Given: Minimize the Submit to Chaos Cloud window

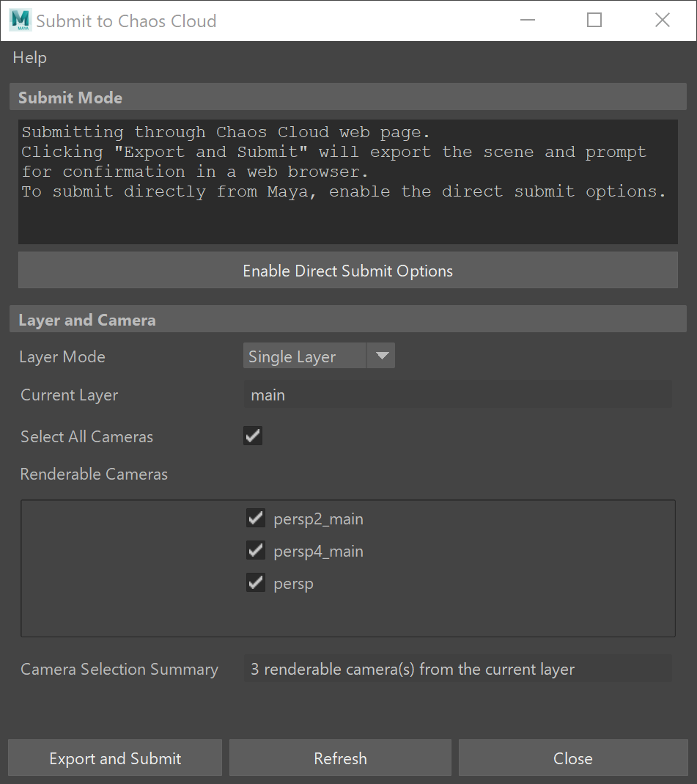Looking at the screenshot, I should pyautogui.click(x=528, y=20).
